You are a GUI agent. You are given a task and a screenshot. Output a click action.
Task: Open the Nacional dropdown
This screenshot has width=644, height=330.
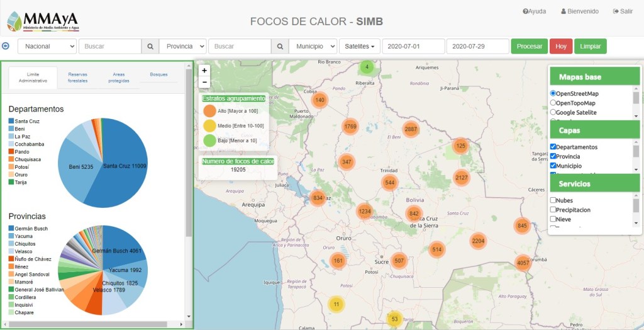47,47
